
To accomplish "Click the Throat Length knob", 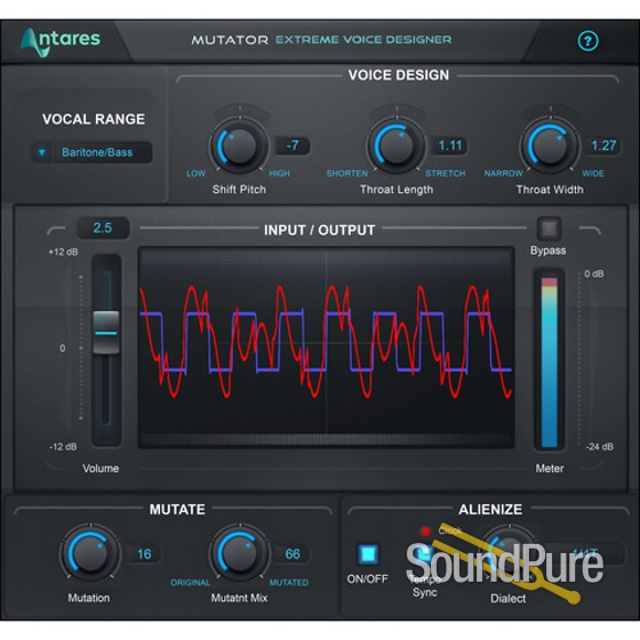I will [396, 145].
